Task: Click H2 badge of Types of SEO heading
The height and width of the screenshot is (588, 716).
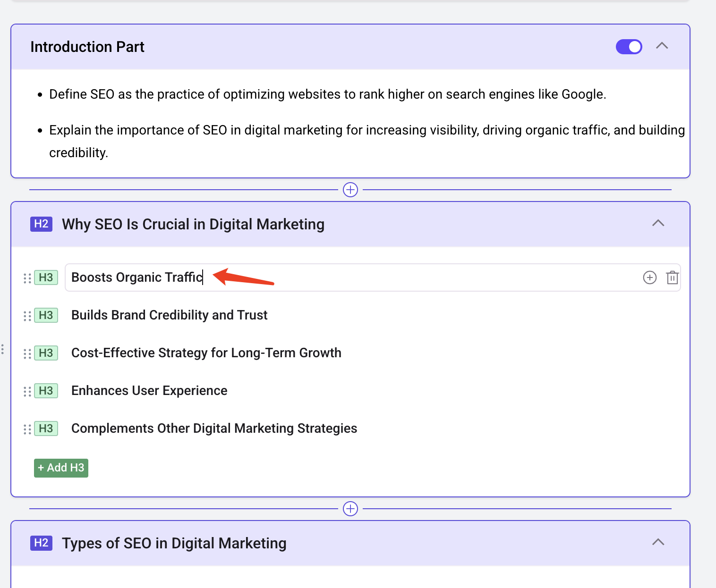Action: (x=41, y=543)
